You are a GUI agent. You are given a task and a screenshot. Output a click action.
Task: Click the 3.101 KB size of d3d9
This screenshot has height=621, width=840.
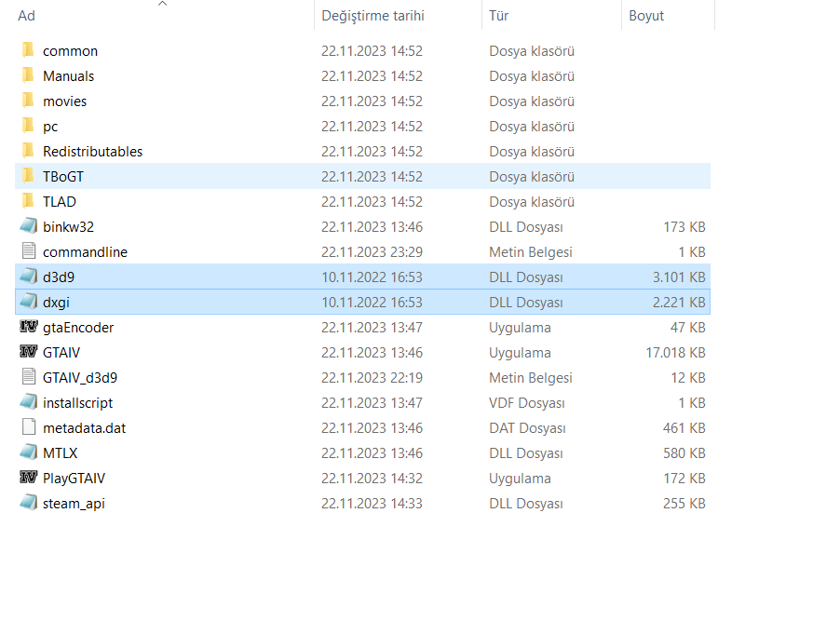point(679,277)
